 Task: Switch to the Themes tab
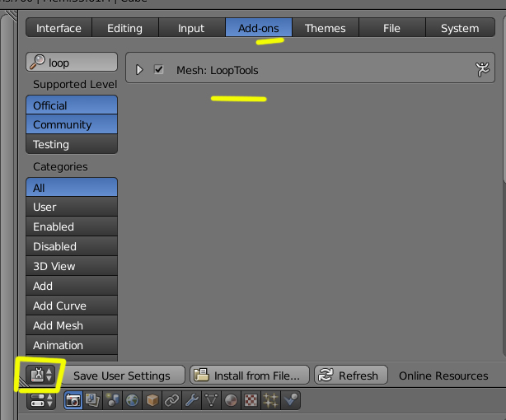tap(325, 28)
